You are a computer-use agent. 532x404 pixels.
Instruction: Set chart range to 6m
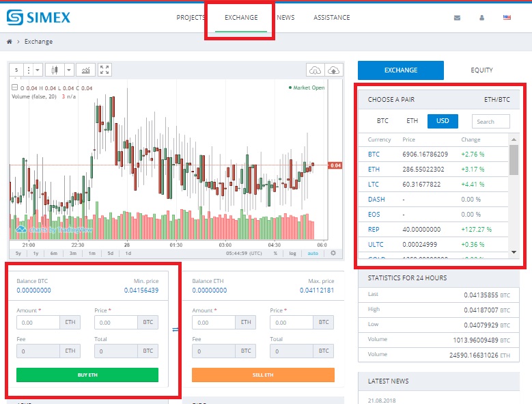click(53, 253)
